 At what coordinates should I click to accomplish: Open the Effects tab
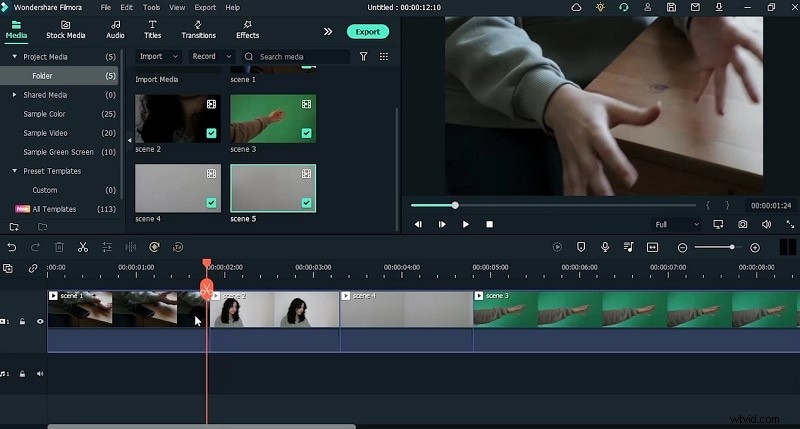[247, 30]
